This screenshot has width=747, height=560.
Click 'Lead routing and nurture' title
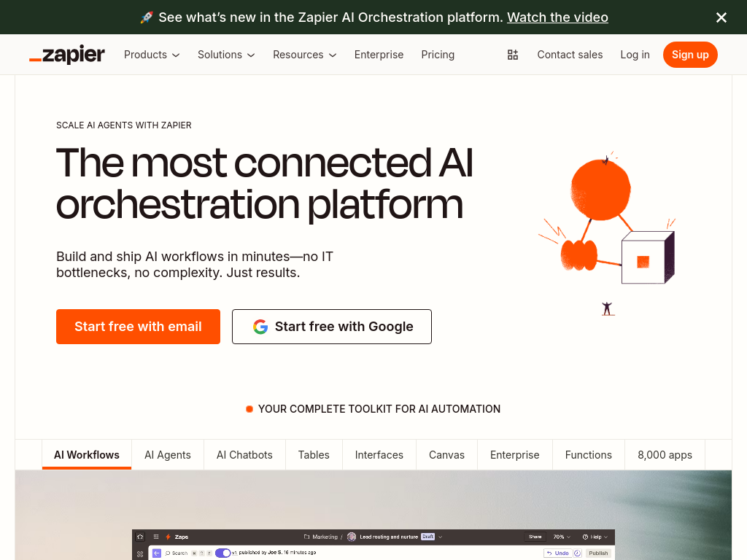(389, 537)
